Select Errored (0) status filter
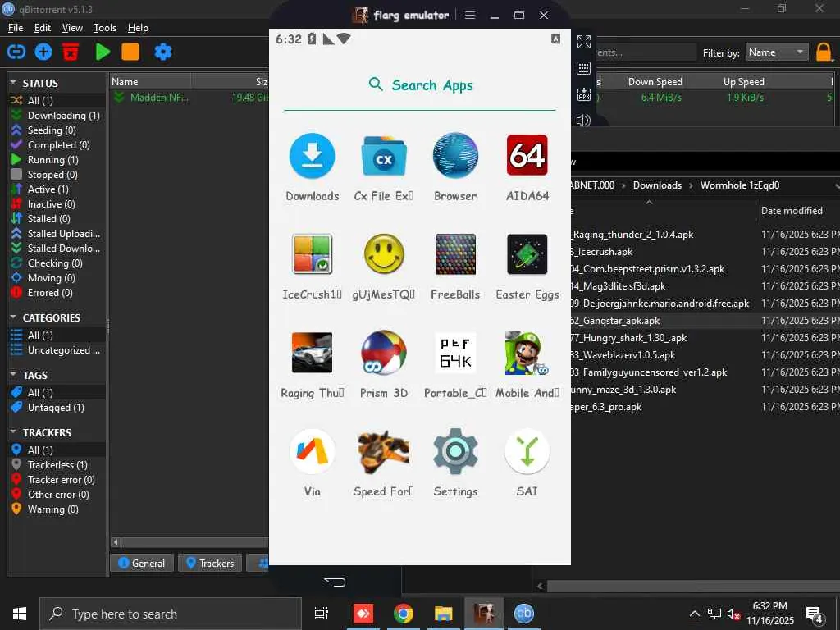 click(57, 293)
